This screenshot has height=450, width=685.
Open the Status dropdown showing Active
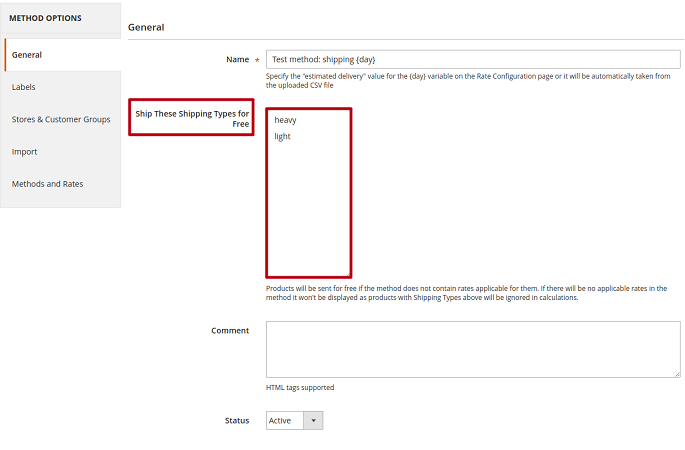[x=294, y=421]
